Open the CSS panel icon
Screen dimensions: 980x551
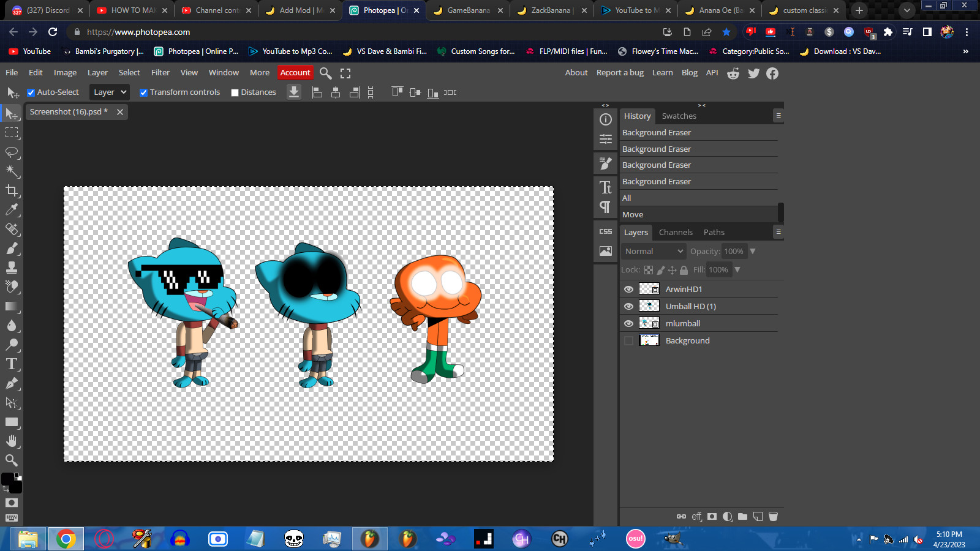click(606, 231)
